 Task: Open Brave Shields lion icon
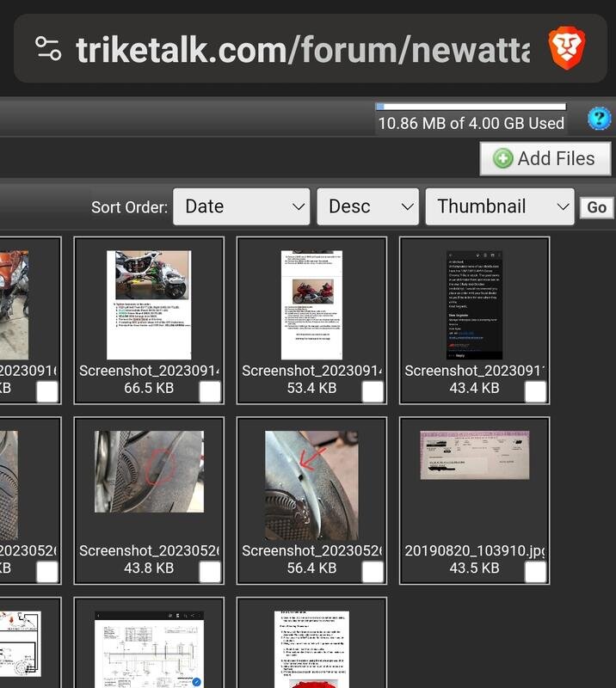pos(566,47)
